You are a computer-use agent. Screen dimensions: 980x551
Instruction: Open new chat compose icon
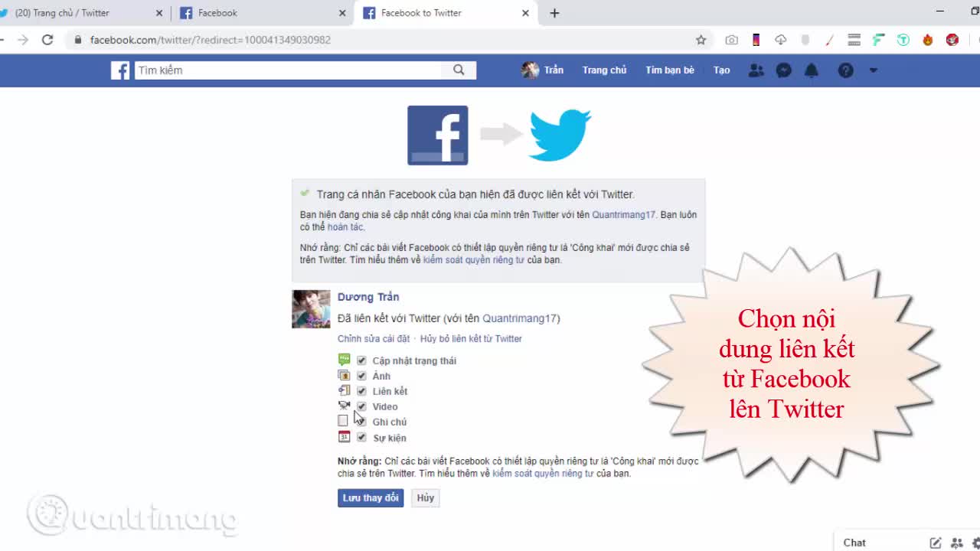[x=936, y=543]
